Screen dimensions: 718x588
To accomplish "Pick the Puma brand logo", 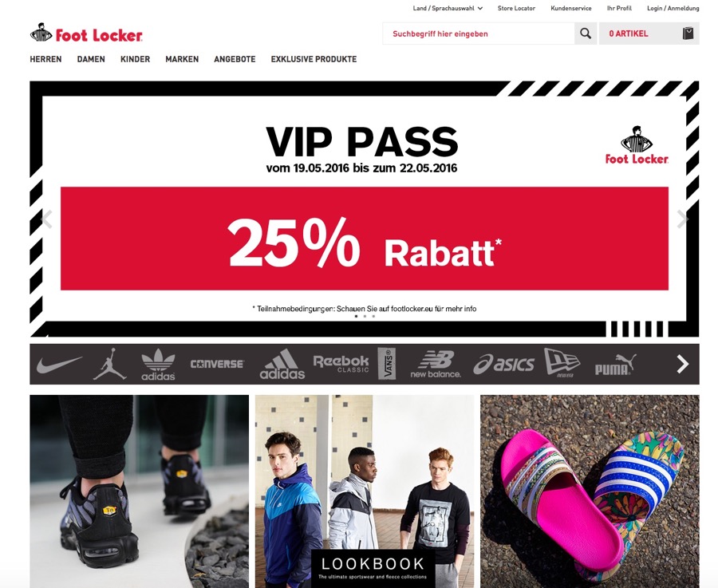I will (615, 365).
